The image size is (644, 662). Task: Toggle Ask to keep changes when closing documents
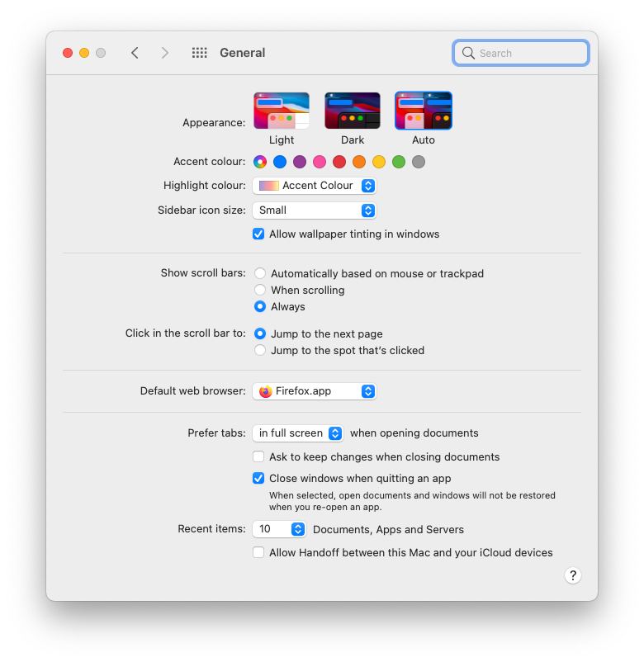pyautogui.click(x=258, y=456)
